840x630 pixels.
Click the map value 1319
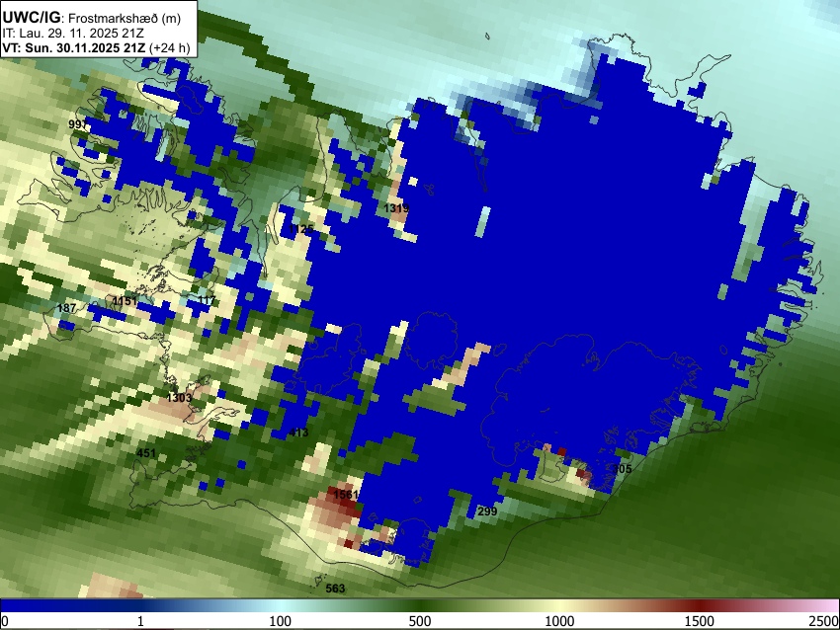point(396,208)
